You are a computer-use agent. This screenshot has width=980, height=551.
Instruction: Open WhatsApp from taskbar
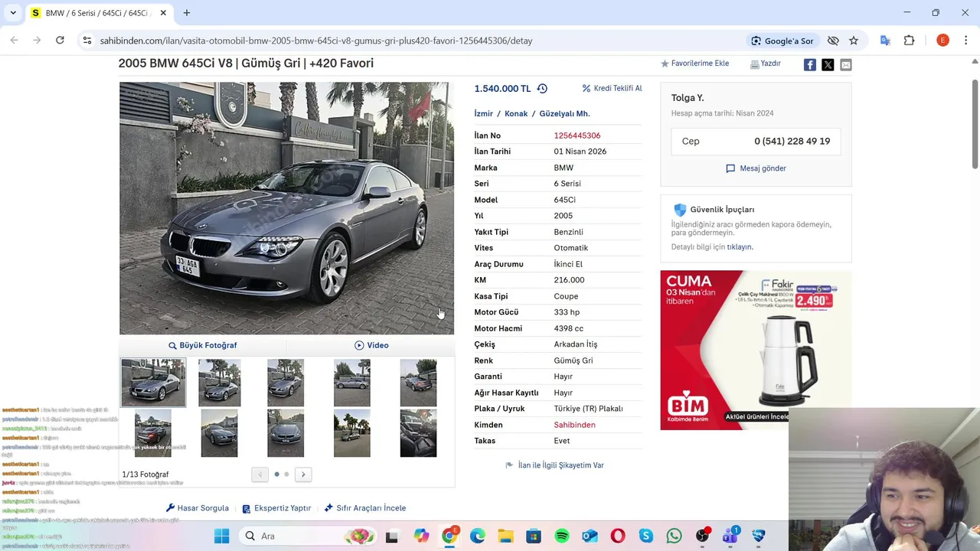674,536
